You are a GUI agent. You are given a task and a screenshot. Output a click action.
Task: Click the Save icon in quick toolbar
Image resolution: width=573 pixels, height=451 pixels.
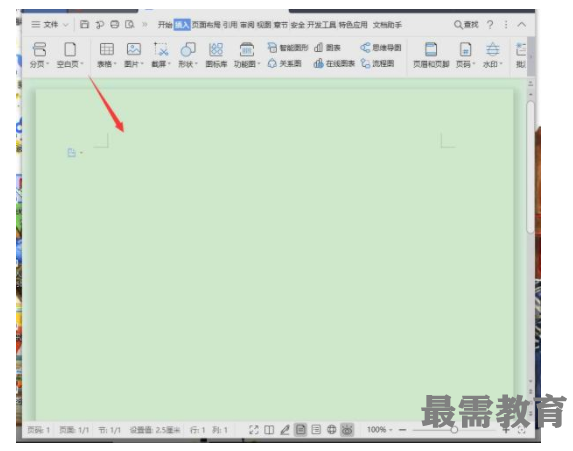pos(84,24)
